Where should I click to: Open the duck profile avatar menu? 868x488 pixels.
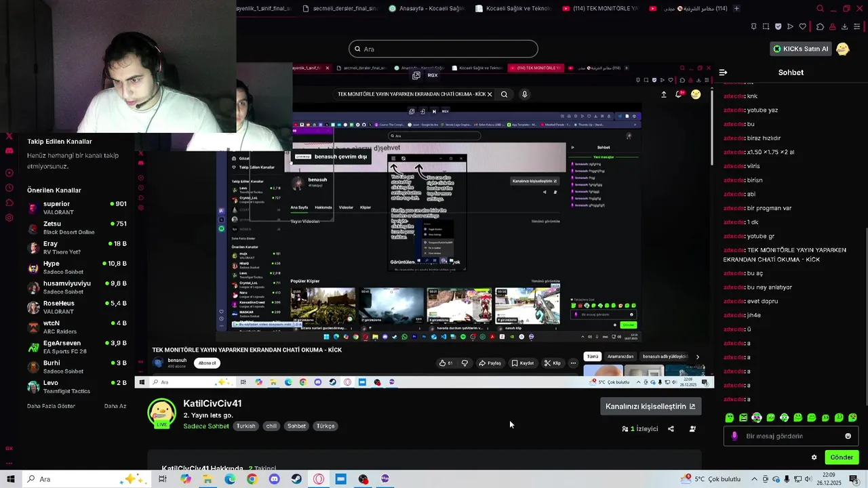(842, 49)
